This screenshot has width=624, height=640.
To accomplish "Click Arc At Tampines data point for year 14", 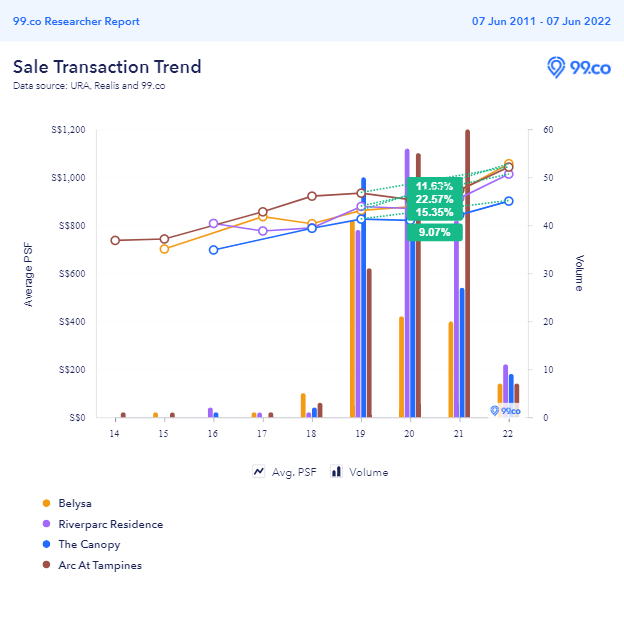I will point(115,240).
